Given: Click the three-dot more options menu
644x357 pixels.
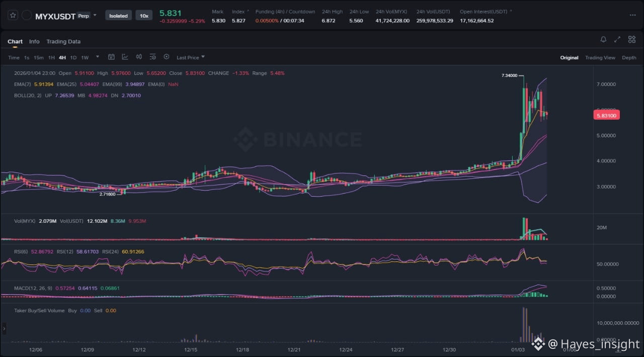Looking at the screenshot, I should [x=632, y=16].
